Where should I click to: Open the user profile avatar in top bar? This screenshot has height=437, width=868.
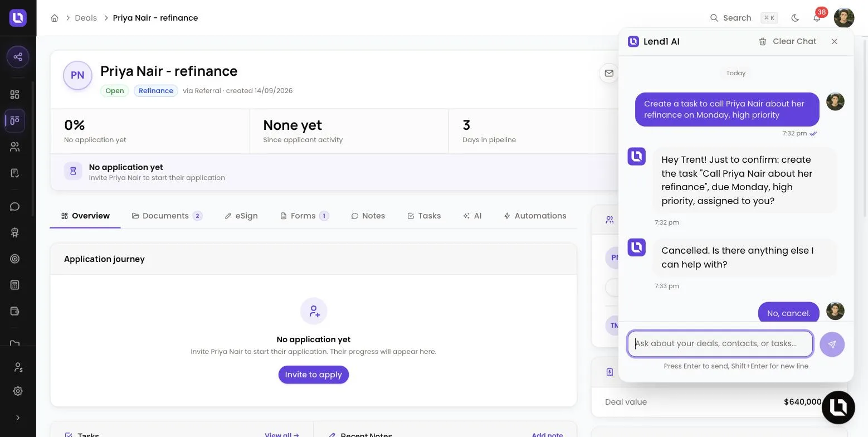(x=844, y=18)
